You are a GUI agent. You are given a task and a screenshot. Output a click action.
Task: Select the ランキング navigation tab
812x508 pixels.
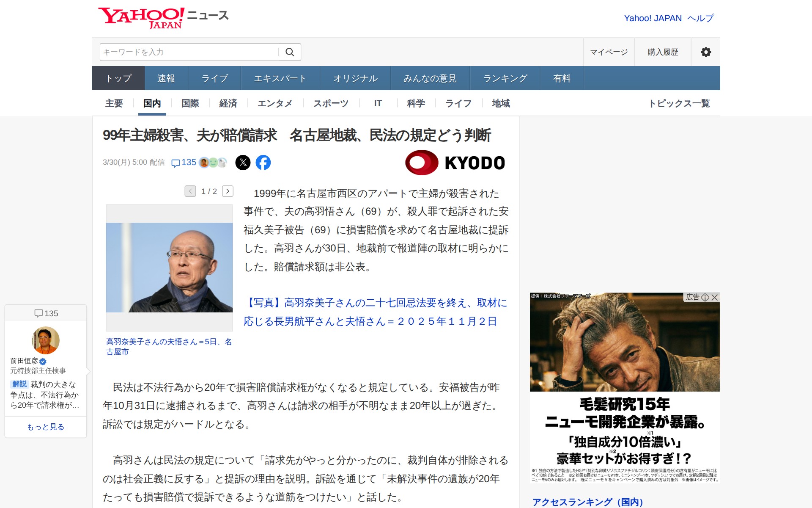point(505,78)
